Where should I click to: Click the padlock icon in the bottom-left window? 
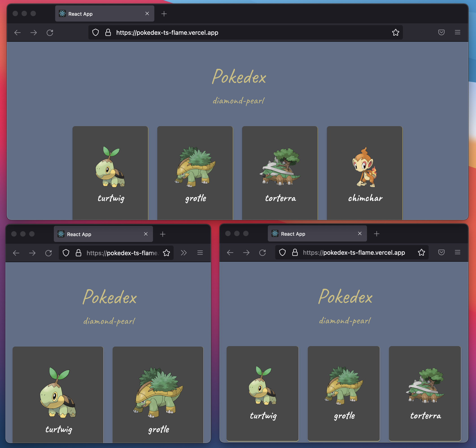tap(78, 253)
